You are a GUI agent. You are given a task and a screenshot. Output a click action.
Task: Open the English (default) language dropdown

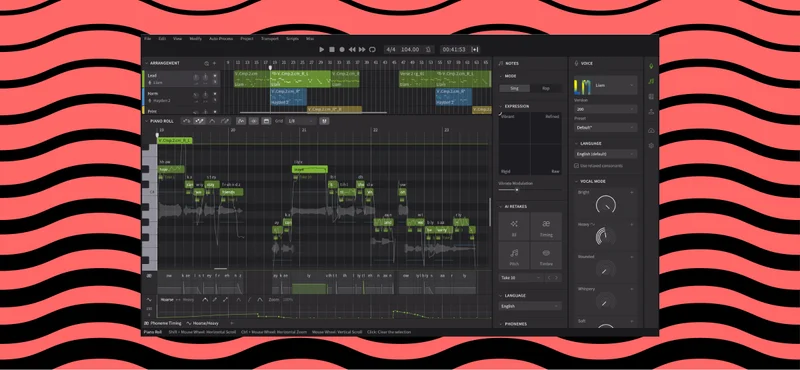[605, 154]
